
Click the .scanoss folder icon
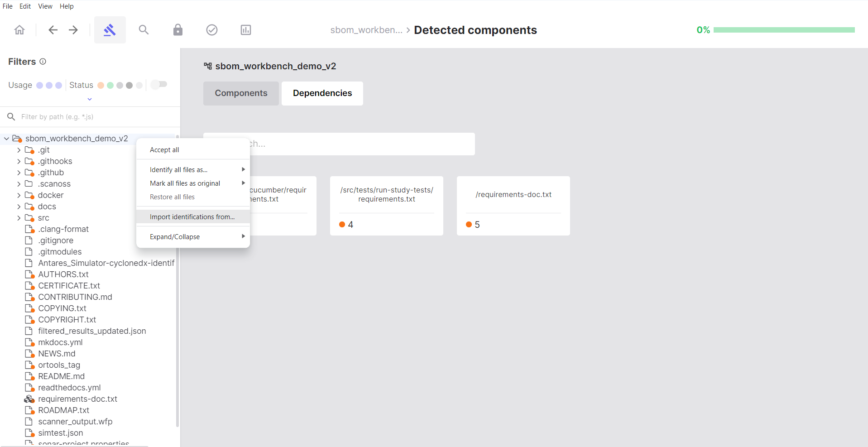tap(29, 184)
